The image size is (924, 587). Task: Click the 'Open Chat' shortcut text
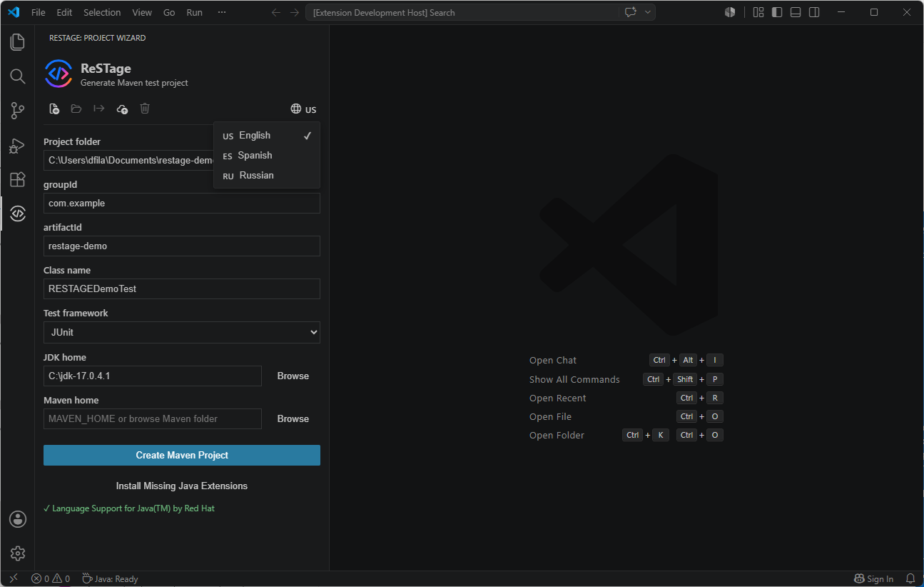[x=553, y=361]
